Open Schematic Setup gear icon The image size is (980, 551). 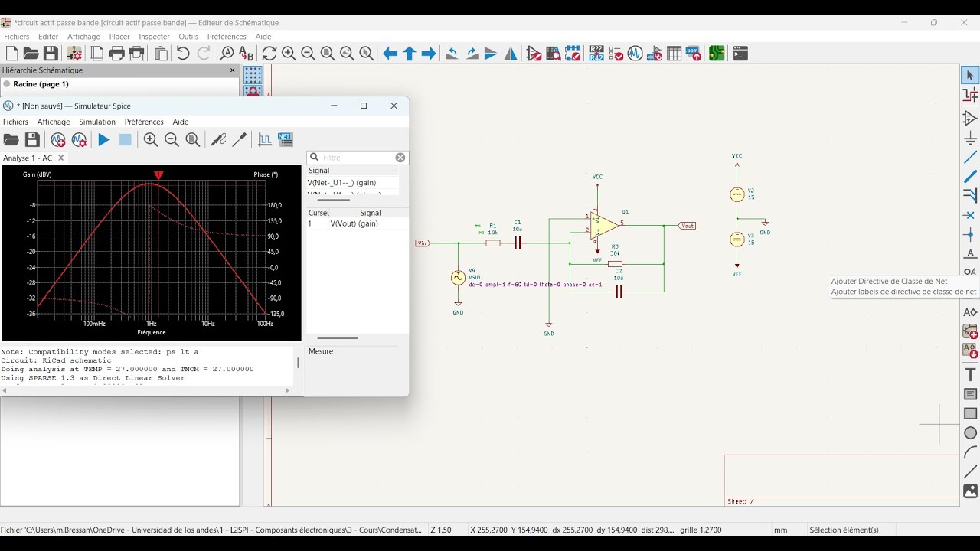74,54
